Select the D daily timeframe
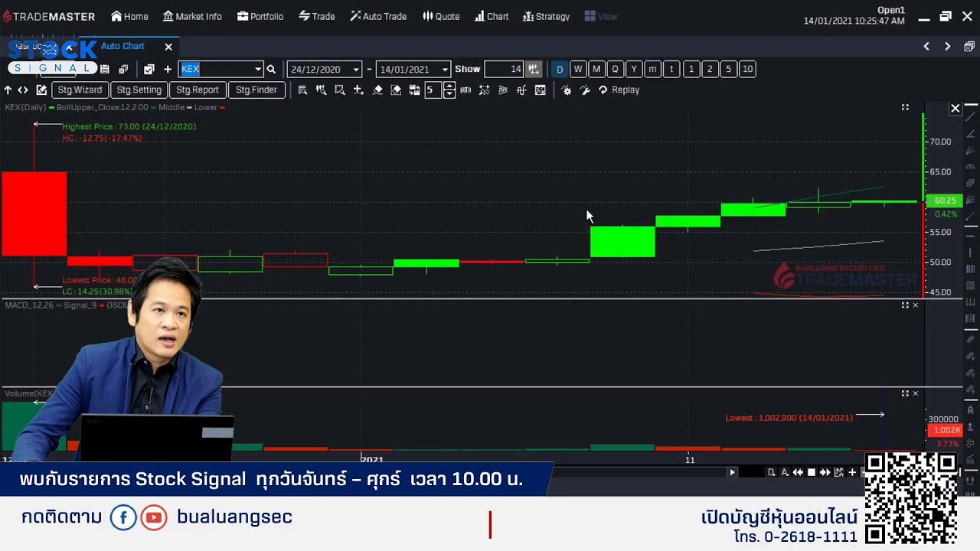 [560, 69]
